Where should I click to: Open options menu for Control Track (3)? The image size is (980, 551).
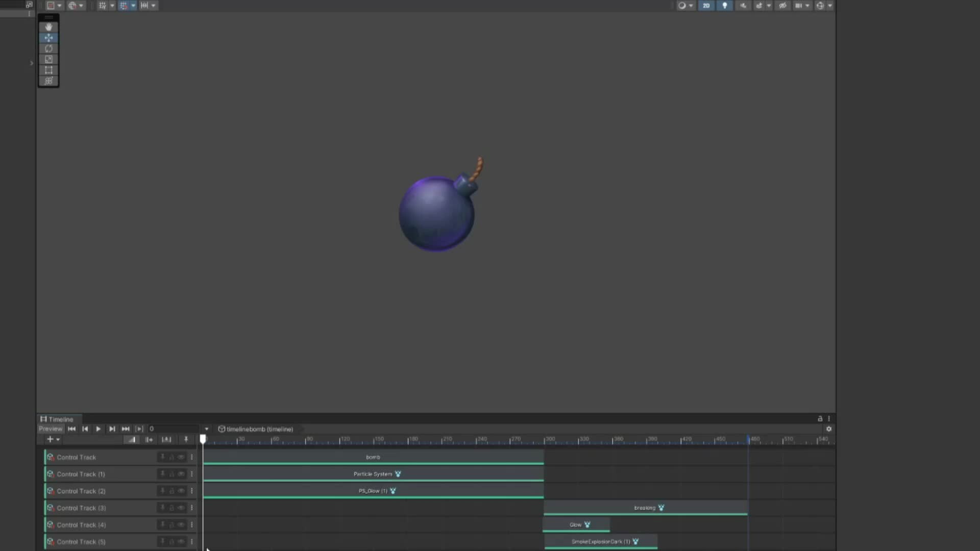[x=192, y=508]
